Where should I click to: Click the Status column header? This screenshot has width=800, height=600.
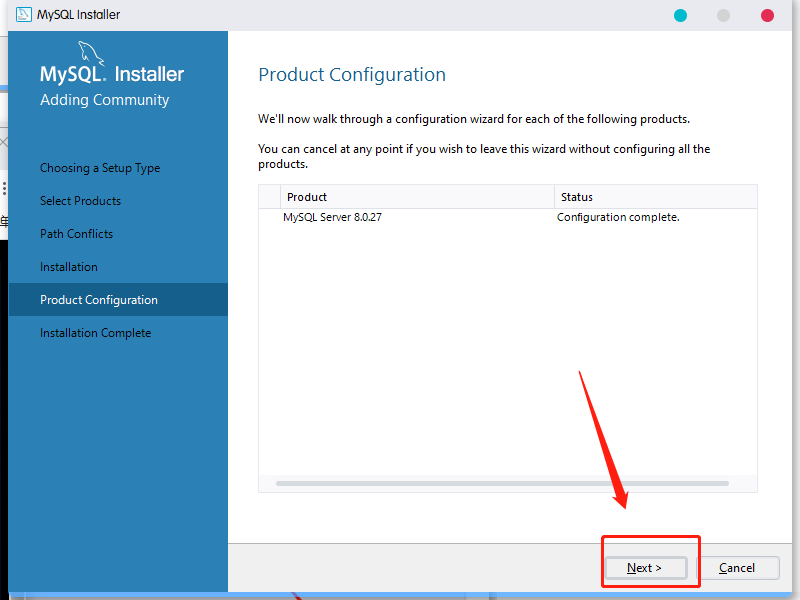pyautogui.click(x=656, y=197)
